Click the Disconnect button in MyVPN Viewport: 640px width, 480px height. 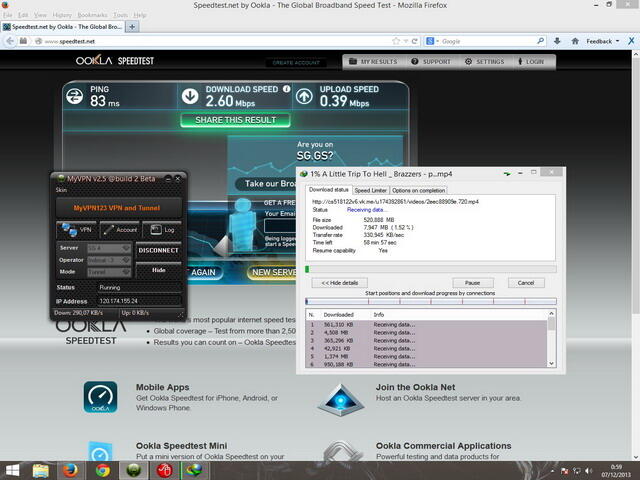click(x=158, y=250)
